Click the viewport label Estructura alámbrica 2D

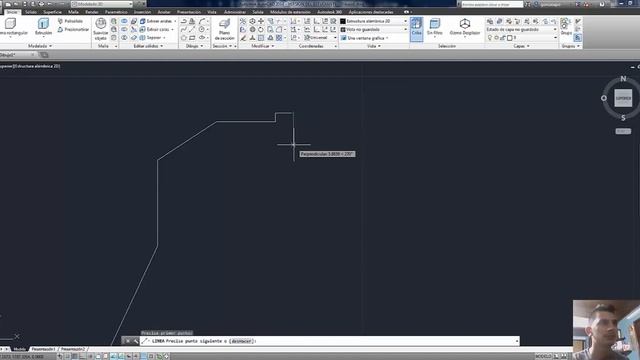(36, 66)
